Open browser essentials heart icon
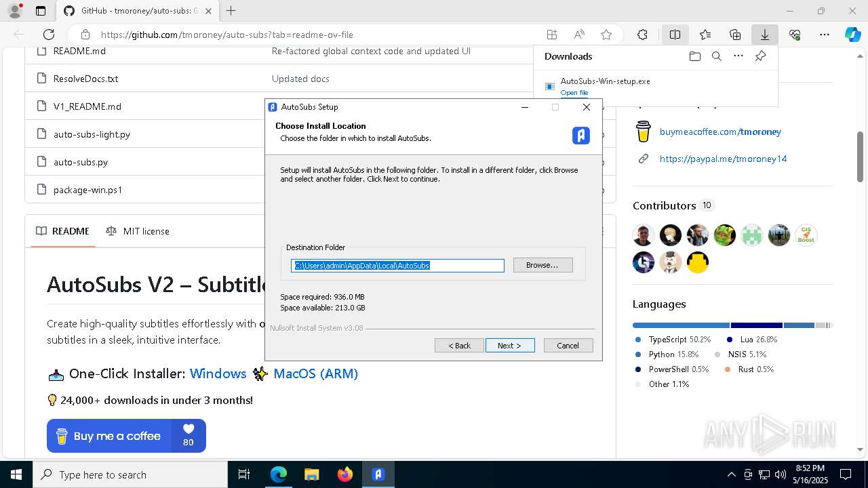Viewport: 868px width, 488px height. [795, 35]
